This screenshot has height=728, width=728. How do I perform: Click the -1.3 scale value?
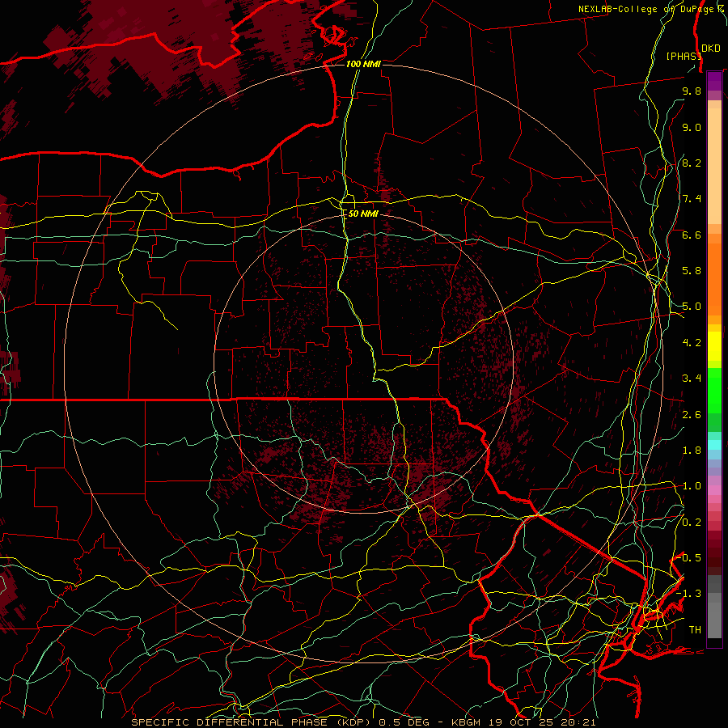pos(688,594)
